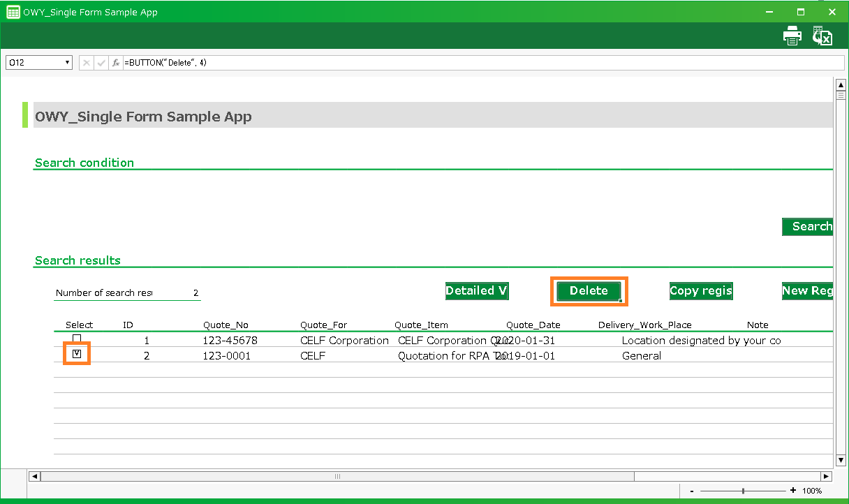Click the cancel X icon in formula bar
The height and width of the screenshot is (504, 849).
click(87, 63)
